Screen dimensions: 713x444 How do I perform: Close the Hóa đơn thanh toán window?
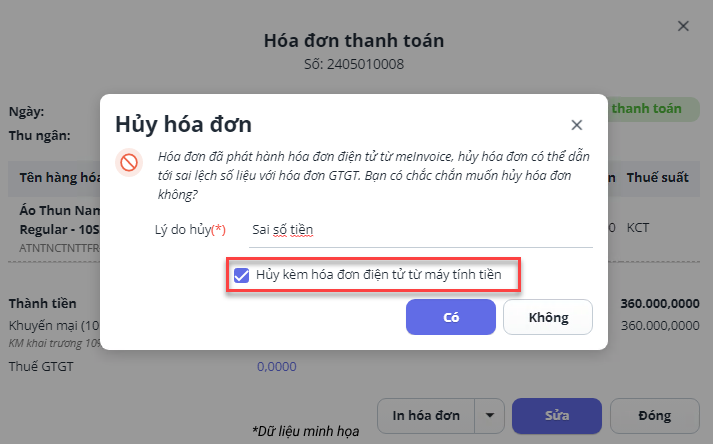tap(683, 26)
